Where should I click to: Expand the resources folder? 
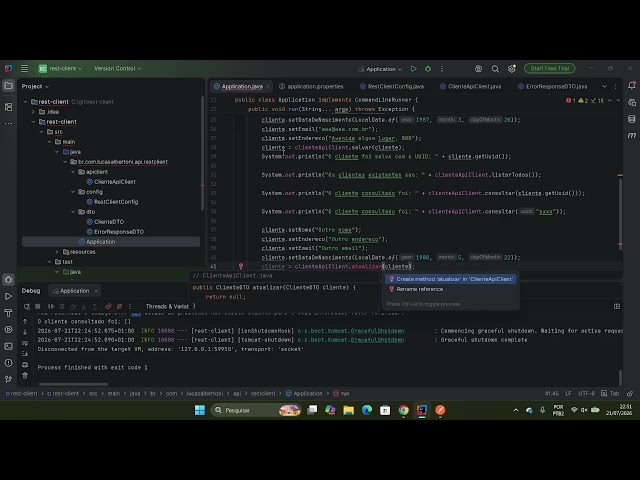(x=57, y=252)
